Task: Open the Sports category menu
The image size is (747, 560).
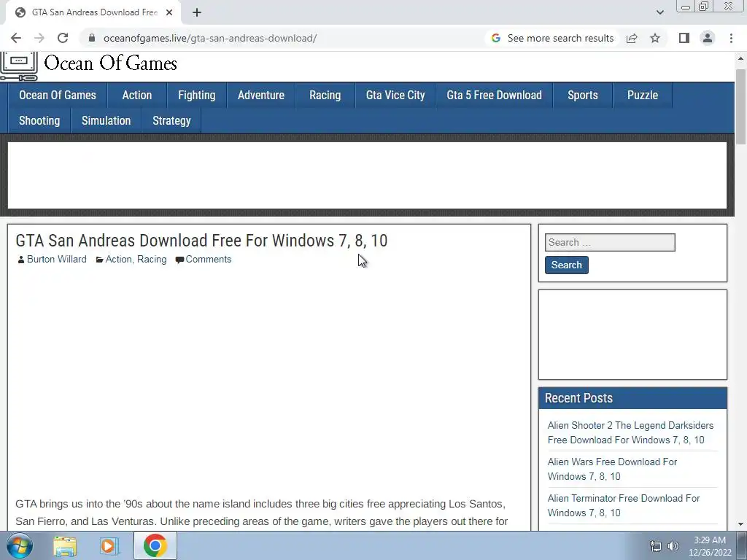Action: [583, 96]
